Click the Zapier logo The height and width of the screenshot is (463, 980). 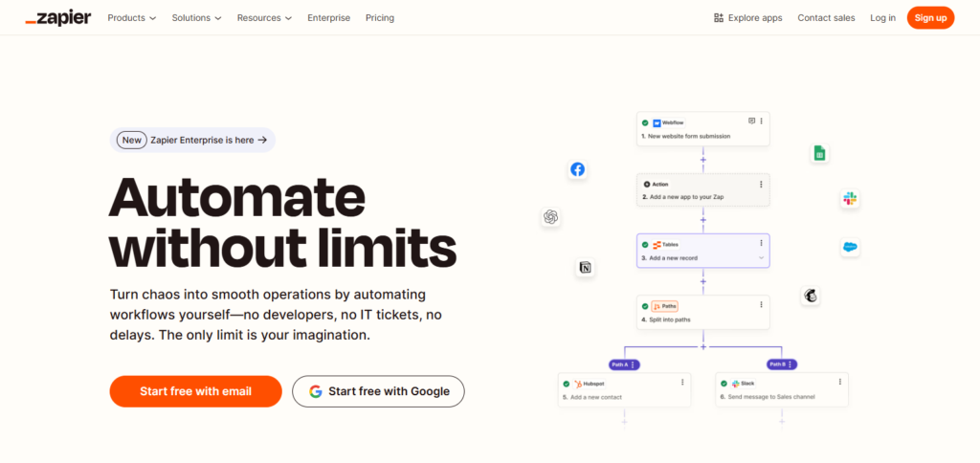point(58,17)
